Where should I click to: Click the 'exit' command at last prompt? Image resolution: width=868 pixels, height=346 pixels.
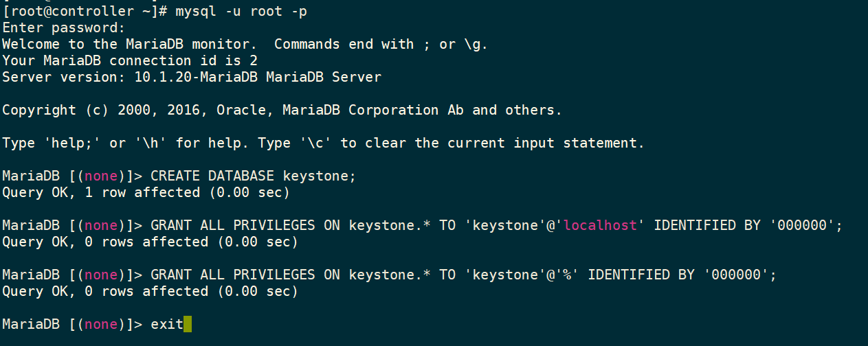(167, 324)
